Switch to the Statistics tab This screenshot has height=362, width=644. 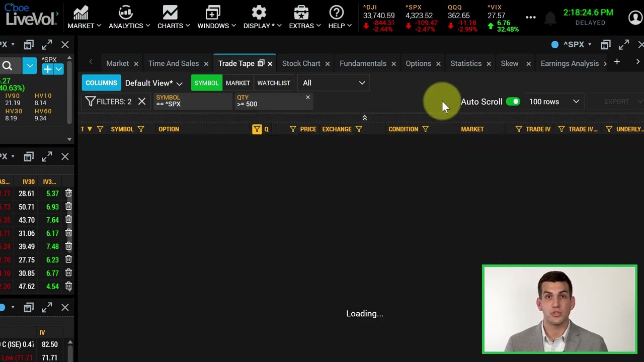[466, 63]
